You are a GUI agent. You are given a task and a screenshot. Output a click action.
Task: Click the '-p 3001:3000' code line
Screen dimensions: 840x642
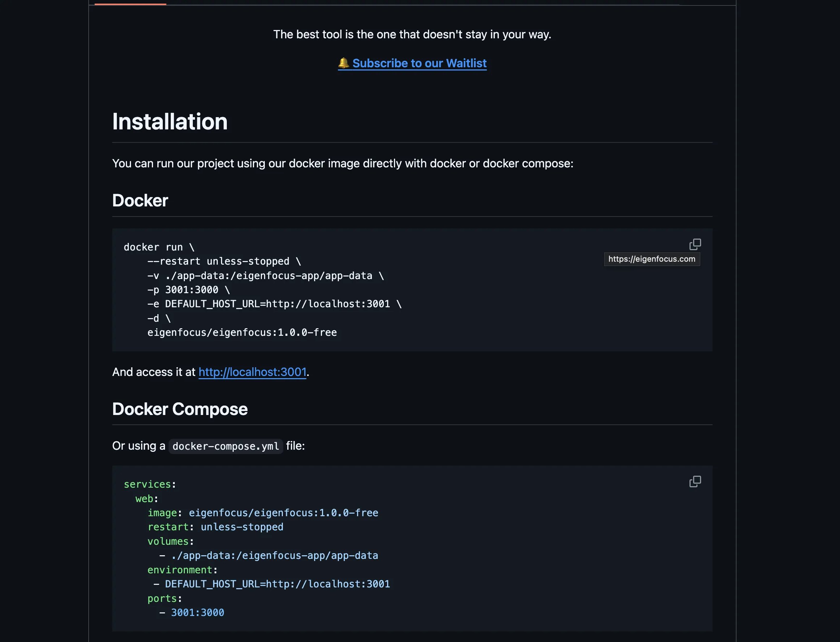pos(188,290)
